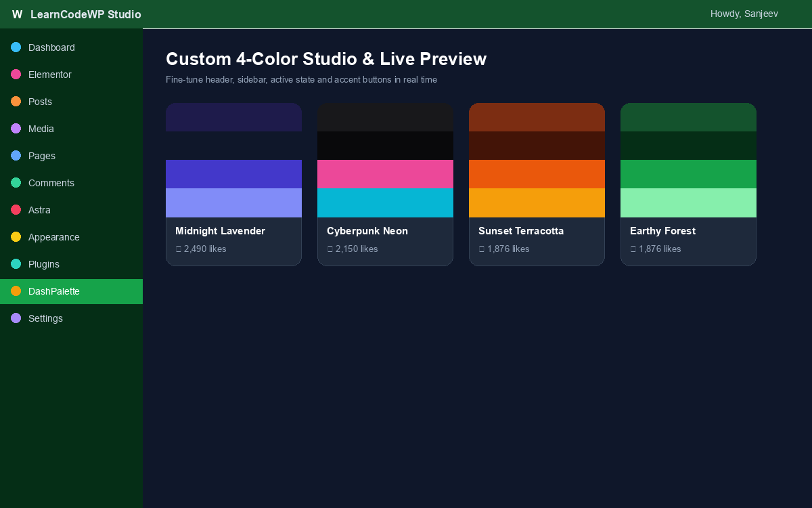The image size is (812, 508).
Task: Pick Cyberpunk Neon cyan swatch
Action: click(385, 203)
